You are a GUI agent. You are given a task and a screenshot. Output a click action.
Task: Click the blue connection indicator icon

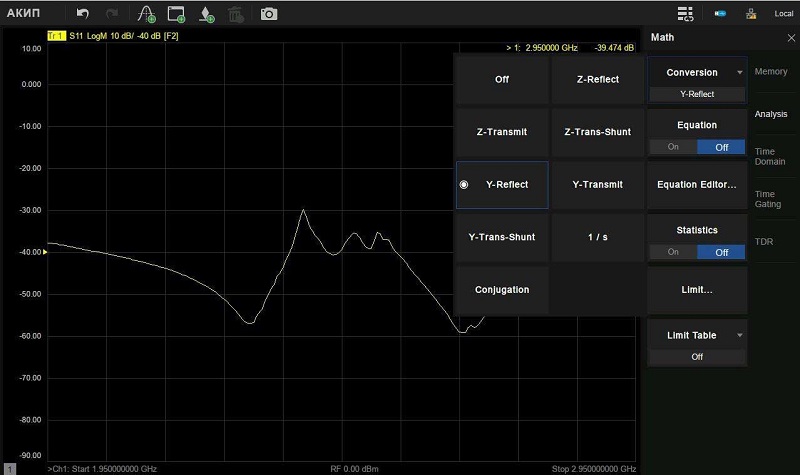[x=719, y=14]
